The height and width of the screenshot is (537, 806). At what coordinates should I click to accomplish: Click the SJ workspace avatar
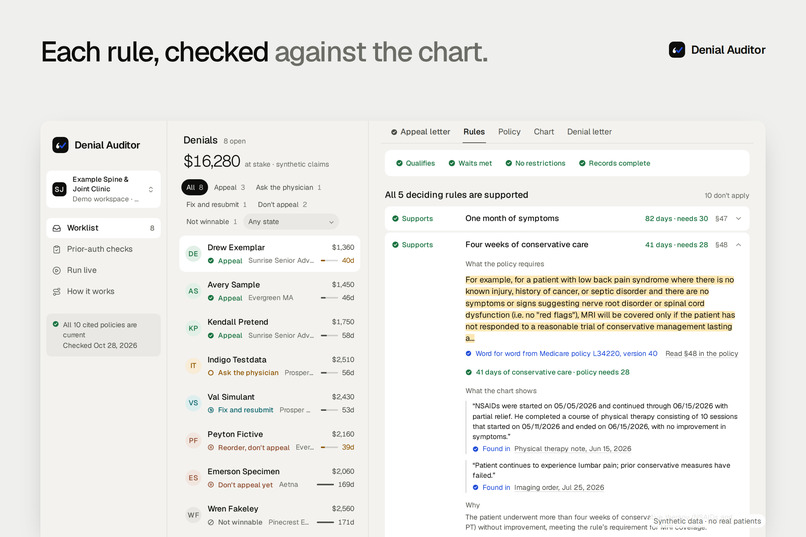(x=59, y=189)
